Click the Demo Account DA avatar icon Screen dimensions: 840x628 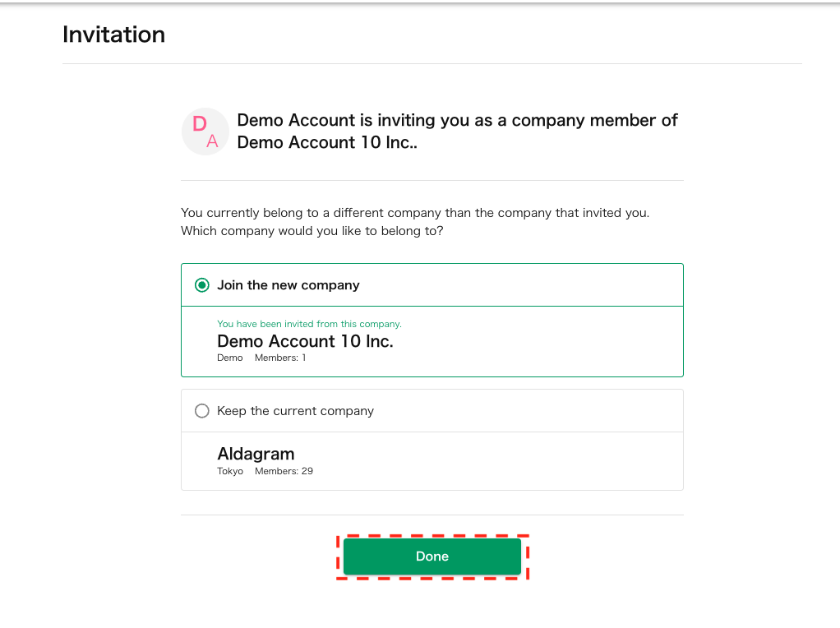205,132
